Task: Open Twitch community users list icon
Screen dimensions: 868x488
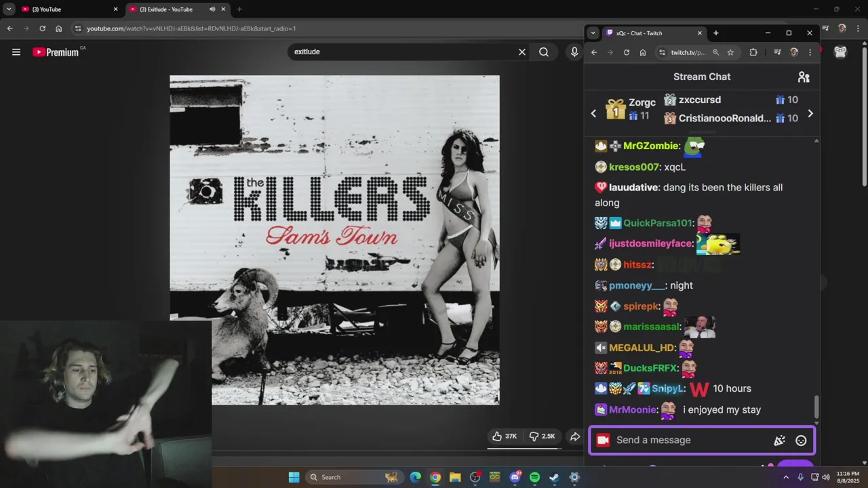Action: (x=804, y=77)
